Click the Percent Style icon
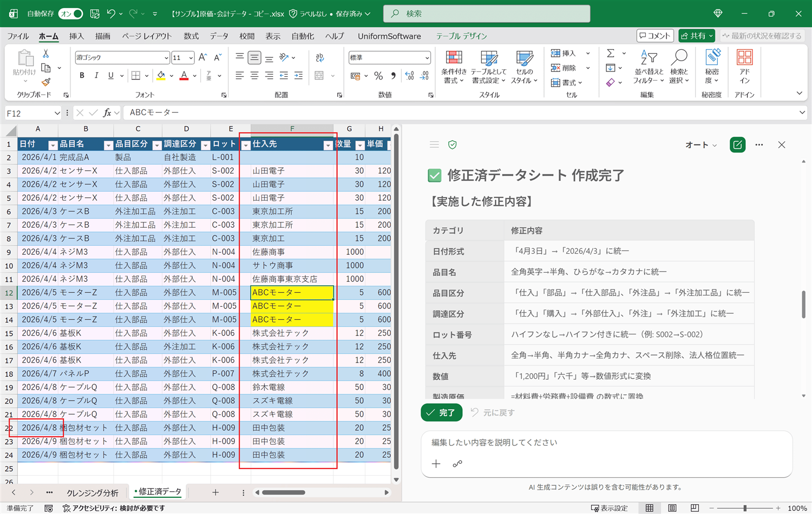The height and width of the screenshot is (514, 812). 378,76
